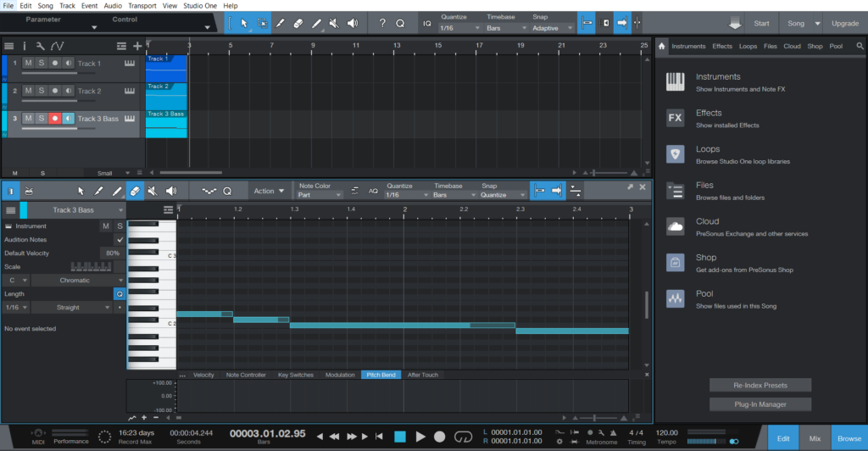868x451 pixels.
Task: Open the Chromatic scale dropdown
Action: click(78, 281)
